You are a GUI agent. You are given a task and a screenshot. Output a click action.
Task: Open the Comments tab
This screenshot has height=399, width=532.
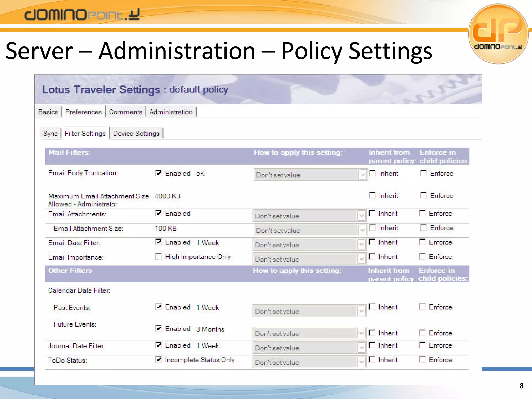pyautogui.click(x=125, y=112)
